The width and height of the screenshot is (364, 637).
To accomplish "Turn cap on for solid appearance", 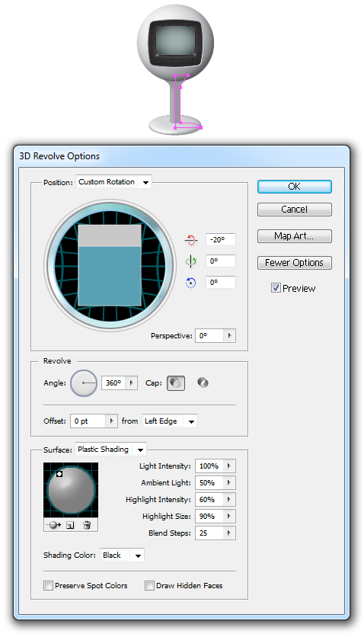I will [x=176, y=383].
